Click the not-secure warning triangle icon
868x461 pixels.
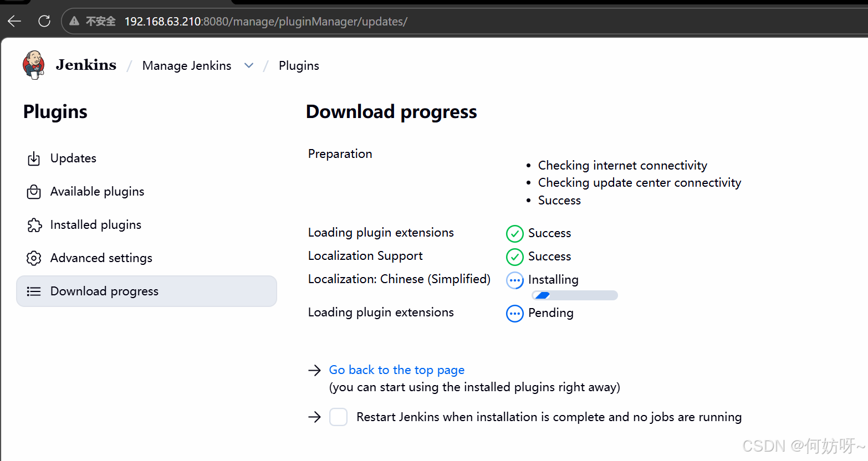pyautogui.click(x=74, y=21)
